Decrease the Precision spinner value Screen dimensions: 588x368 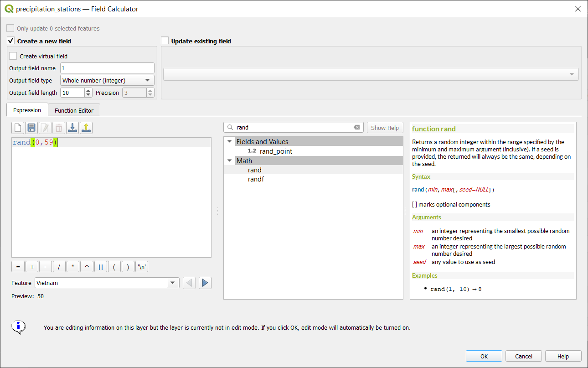150,95
